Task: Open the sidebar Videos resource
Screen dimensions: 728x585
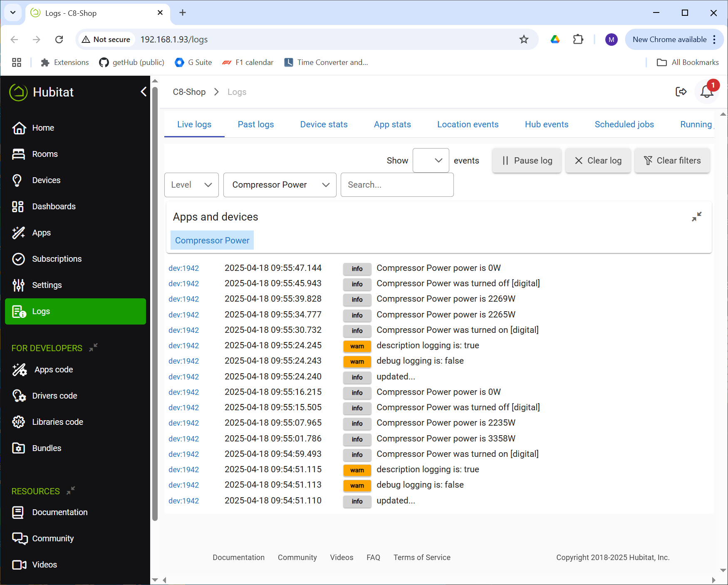Action: click(75, 565)
